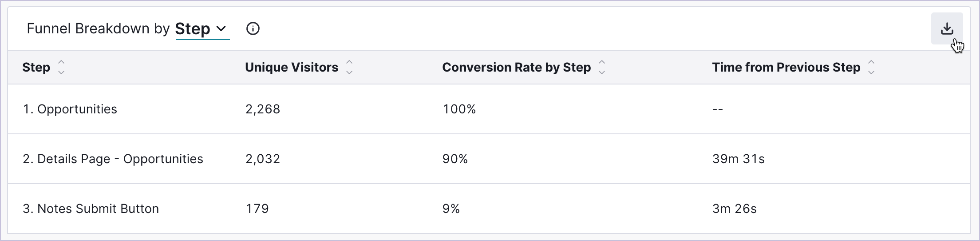Click sort arrows next to Step header
Image resolution: width=980 pixels, height=241 pixels.
[61, 67]
